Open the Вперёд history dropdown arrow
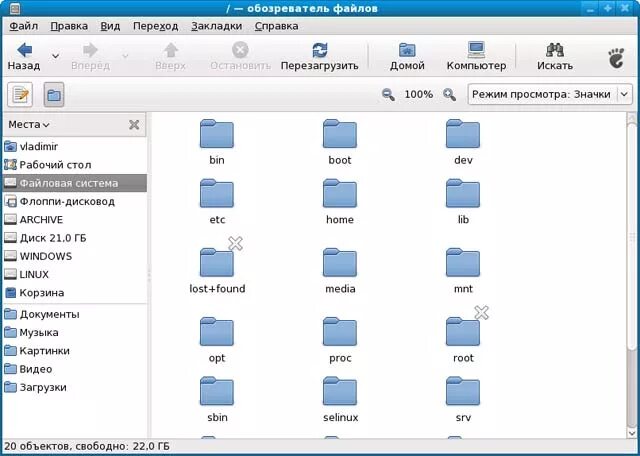The image size is (640, 456). (x=125, y=56)
